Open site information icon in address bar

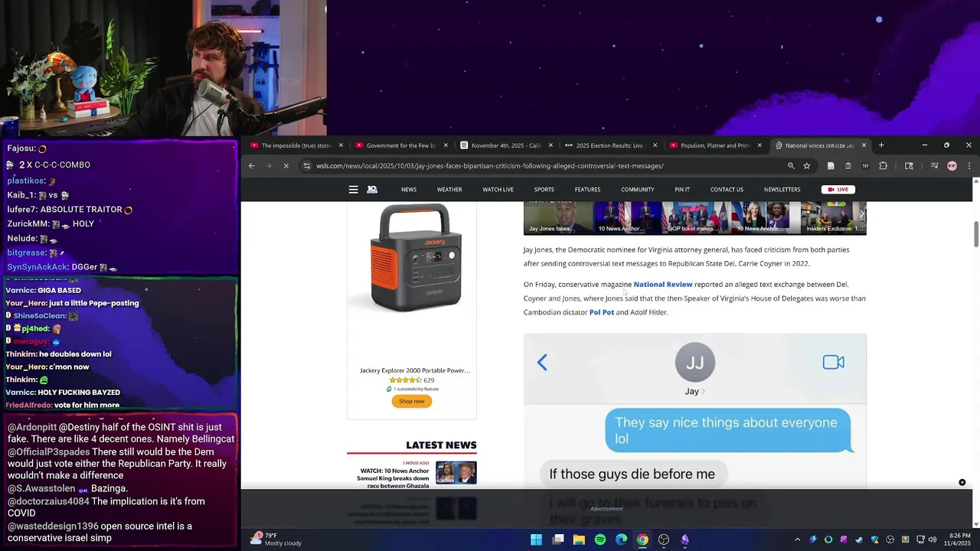[306, 165]
